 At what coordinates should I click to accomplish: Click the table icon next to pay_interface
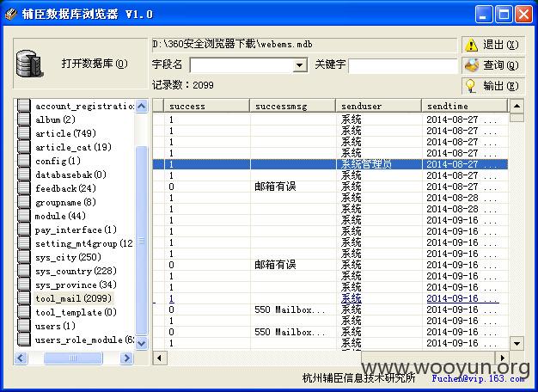pos(24,230)
